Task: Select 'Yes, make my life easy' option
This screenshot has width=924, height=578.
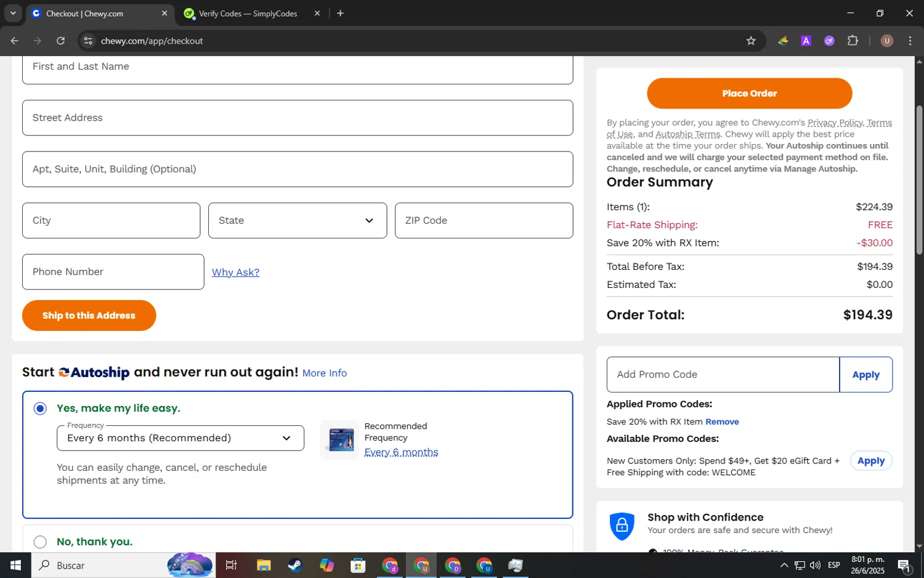Action: (40, 409)
